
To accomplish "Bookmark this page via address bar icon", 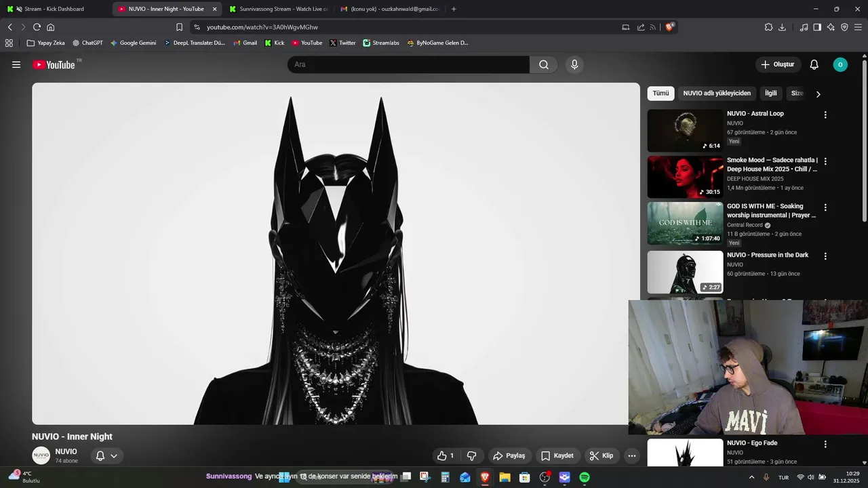I will (x=179, y=27).
